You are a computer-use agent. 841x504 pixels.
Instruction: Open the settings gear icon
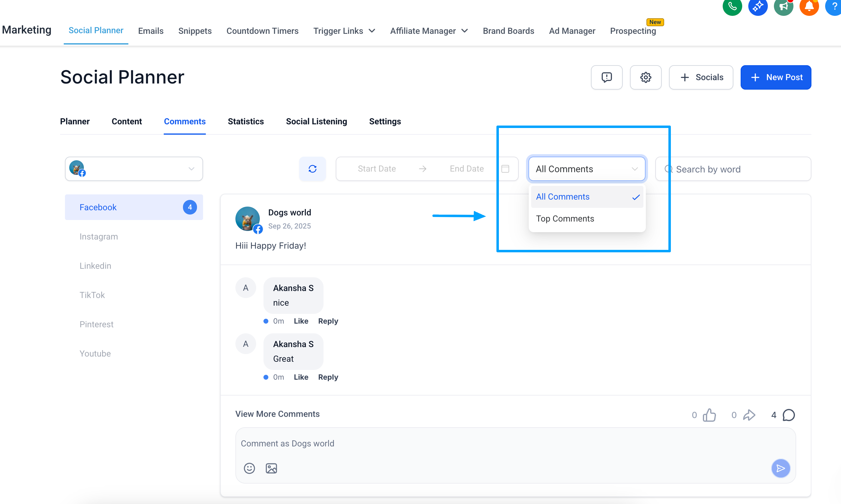coord(645,77)
